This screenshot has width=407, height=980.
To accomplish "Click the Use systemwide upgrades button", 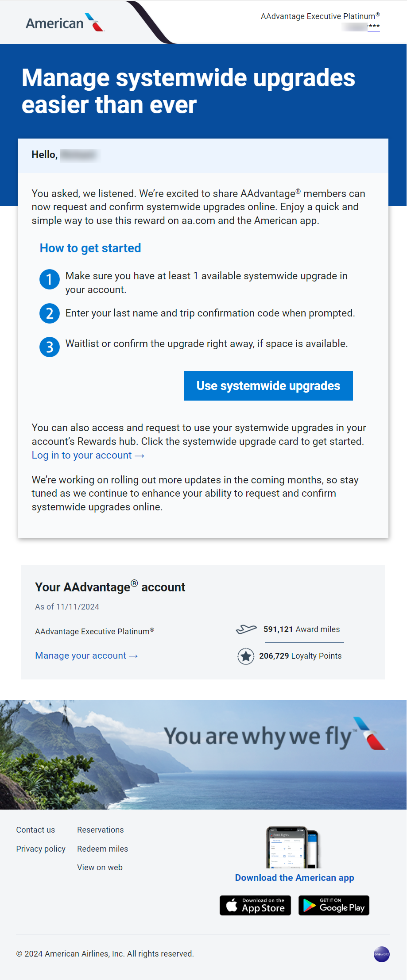I will 268,386.
